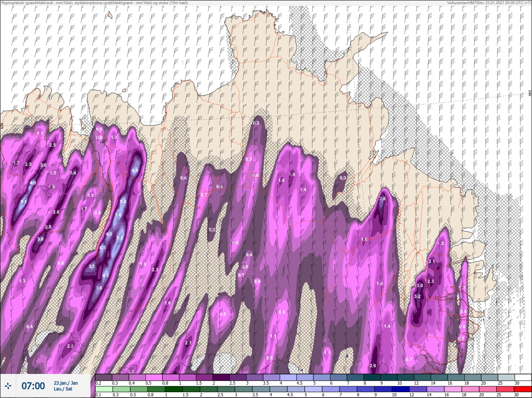
Task: Click the 5.2 precipitation value on map
Action: pos(120,238)
